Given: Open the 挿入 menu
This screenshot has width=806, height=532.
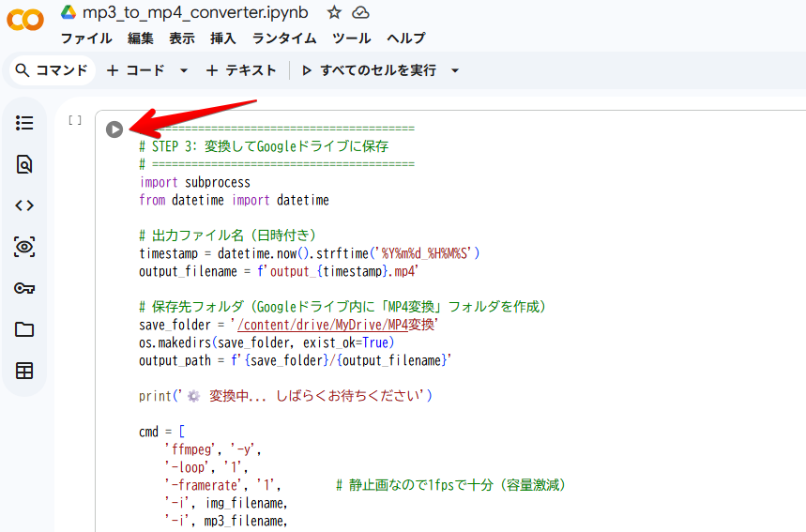Looking at the screenshot, I should [x=222, y=38].
